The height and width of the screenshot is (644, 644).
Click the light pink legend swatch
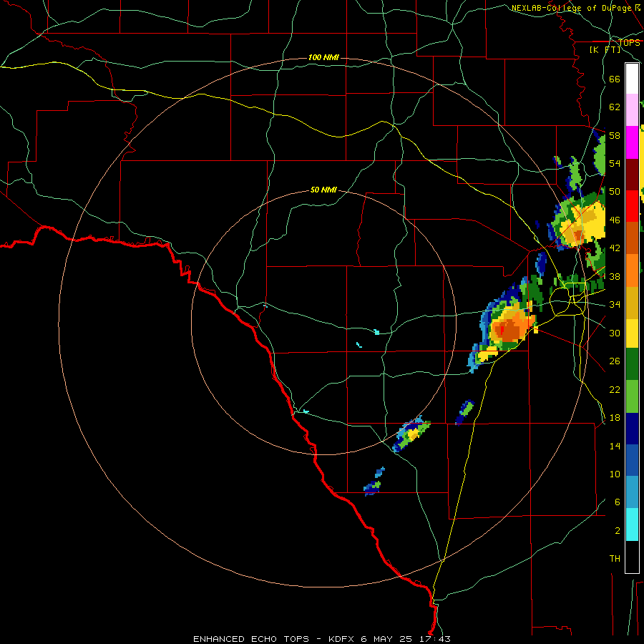(632, 109)
